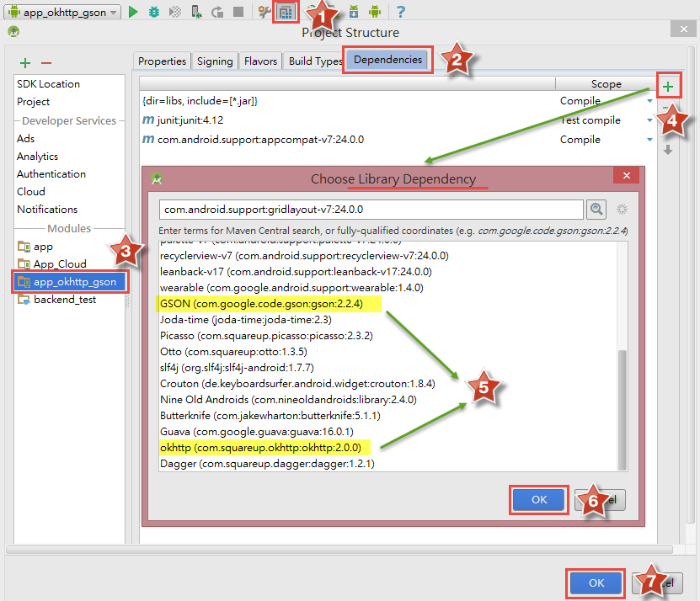This screenshot has width=700, height=601.
Task: Close the Choose Library Dependency dialog
Action: click(x=627, y=175)
